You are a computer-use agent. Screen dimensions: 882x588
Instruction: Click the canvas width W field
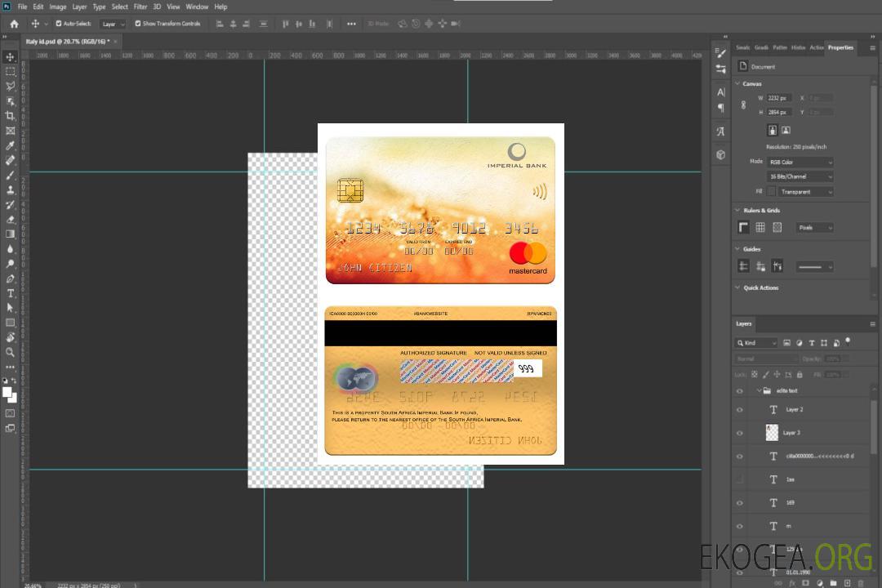click(779, 98)
